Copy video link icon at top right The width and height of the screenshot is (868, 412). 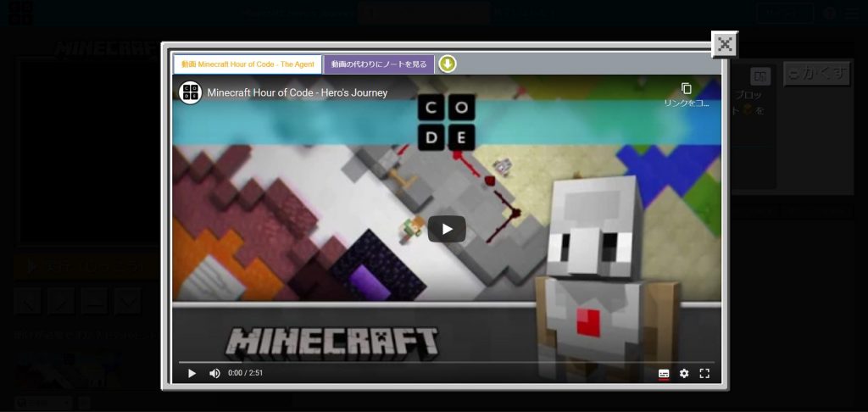point(687,89)
